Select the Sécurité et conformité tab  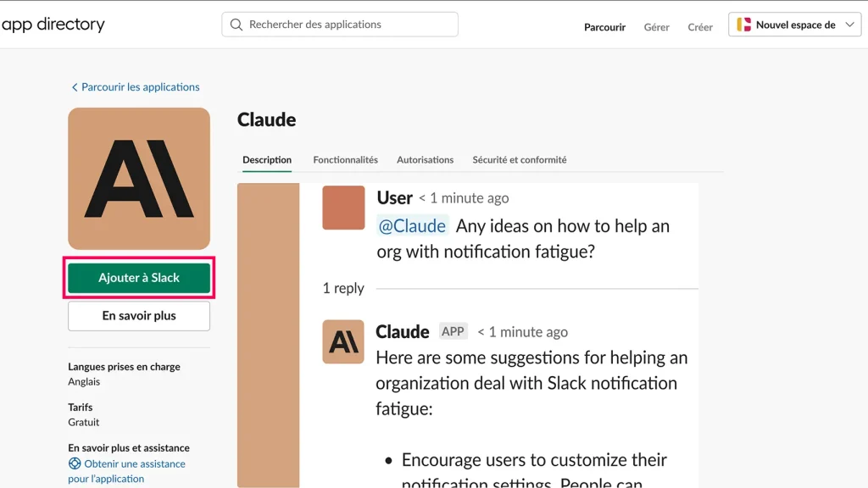coord(519,159)
